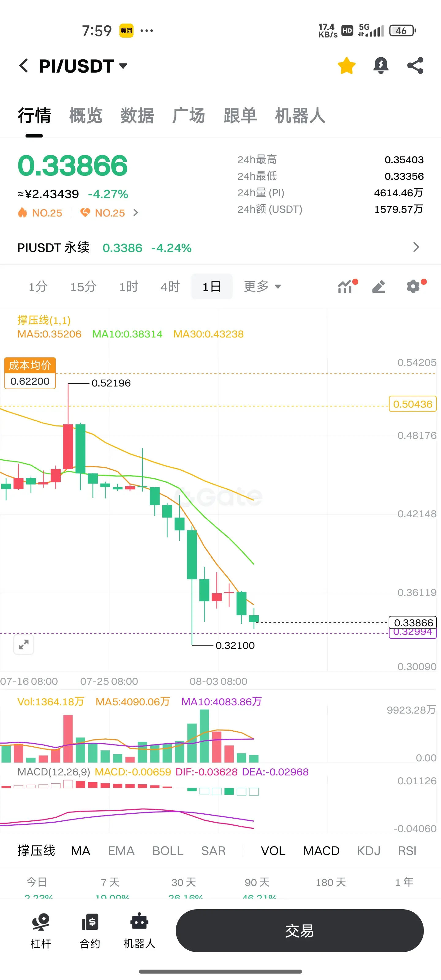
Task: Select the 1时 timeframe
Action: click(128, 286)
